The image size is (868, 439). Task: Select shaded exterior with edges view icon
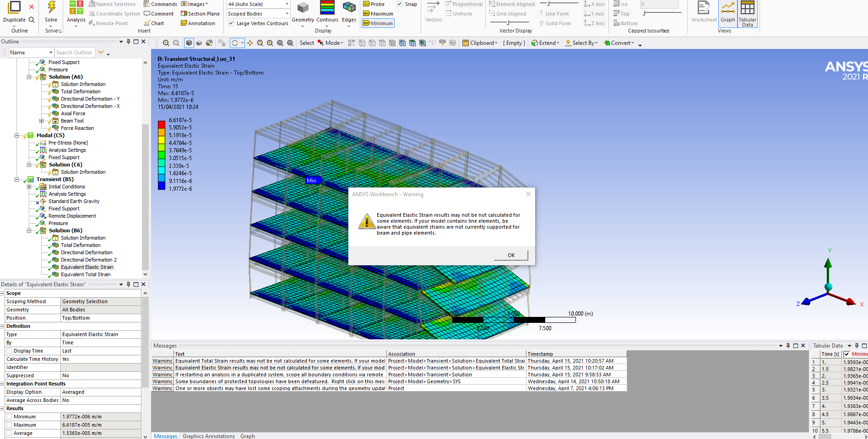pyautogui.click(x=189, y=43)
